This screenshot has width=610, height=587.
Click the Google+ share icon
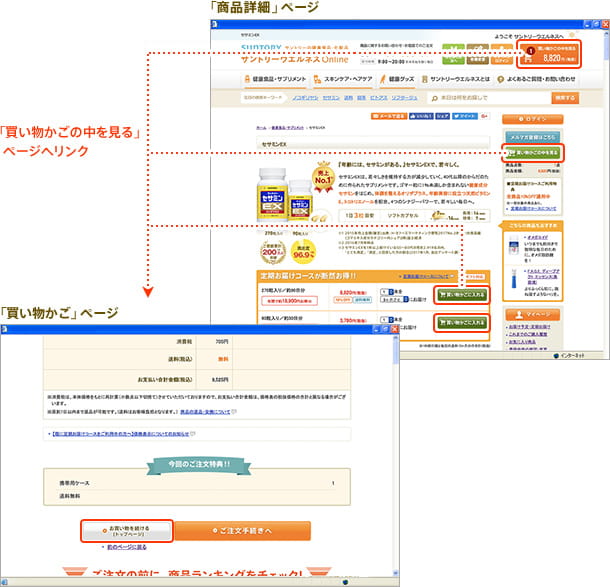click(484, 116)
